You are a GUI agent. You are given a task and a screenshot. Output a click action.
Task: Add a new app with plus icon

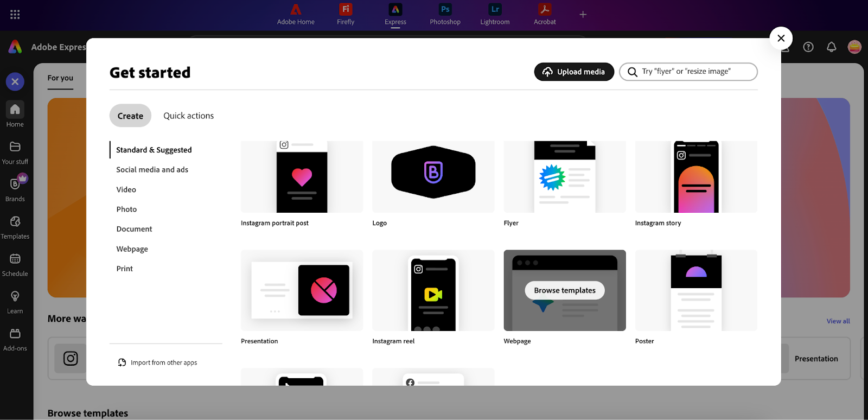583,15
